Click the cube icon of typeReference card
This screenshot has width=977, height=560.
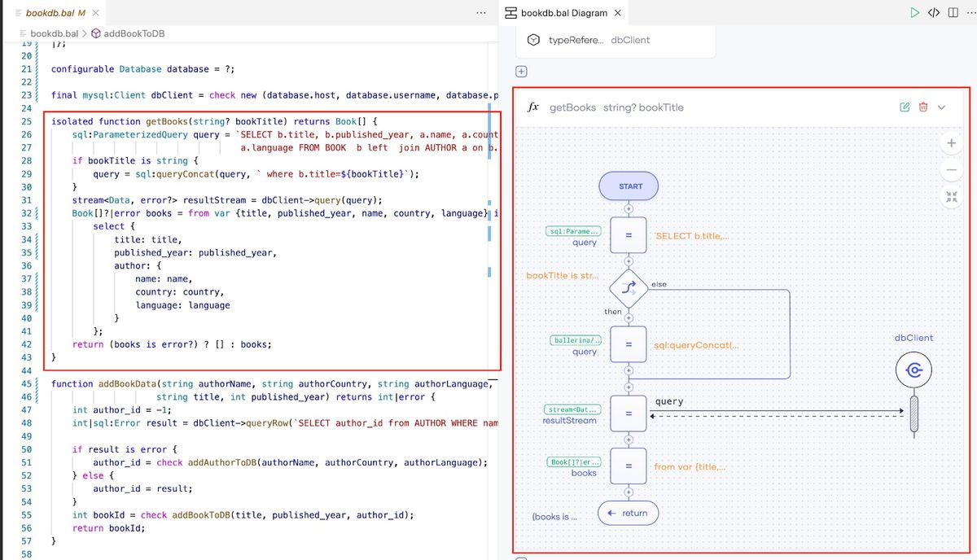pyautogui.click(x=533, y=40)
